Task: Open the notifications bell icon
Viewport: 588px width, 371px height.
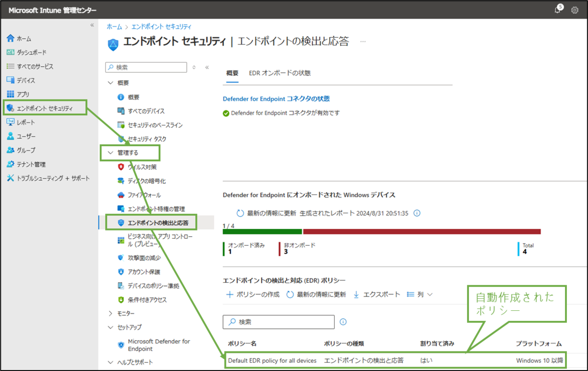Action: [558, 10]
